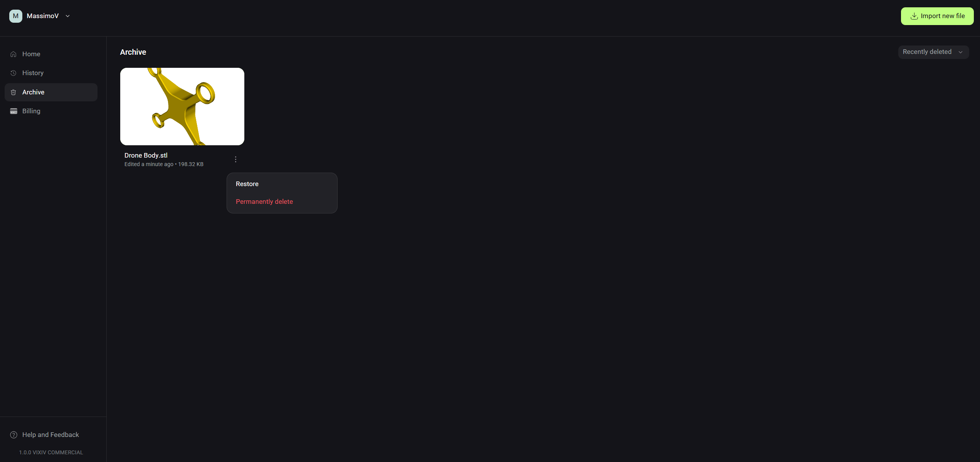The width and height of the screenshot is (980, 462).
Task: Click the Archive trash icon
Action: (13, 92)
